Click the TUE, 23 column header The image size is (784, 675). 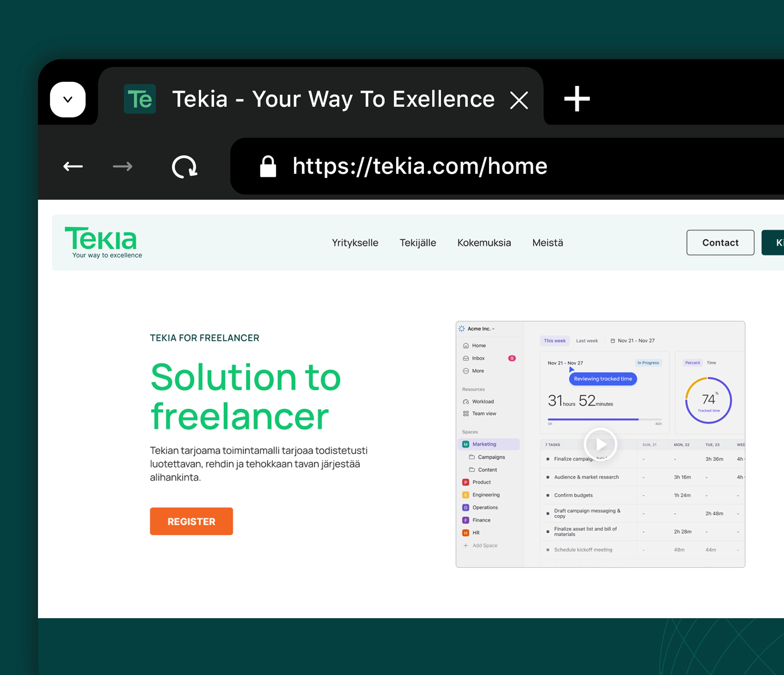712,445
